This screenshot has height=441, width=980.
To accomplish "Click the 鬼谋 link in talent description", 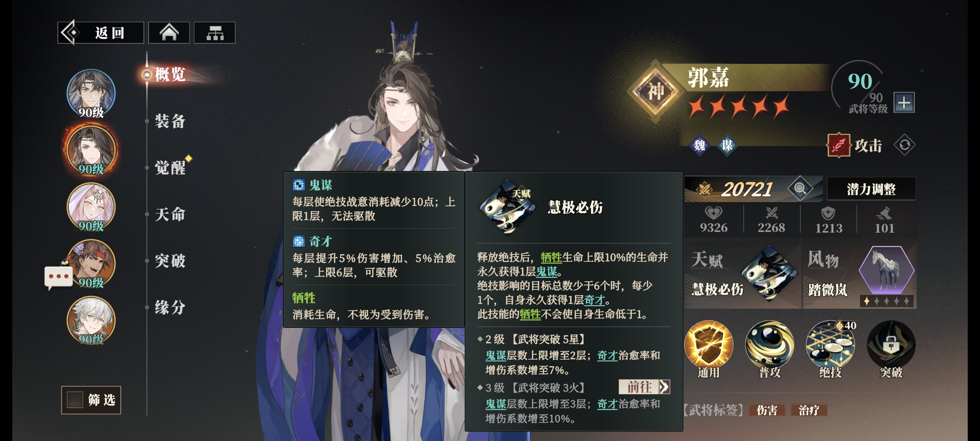I will pos(546,272).
